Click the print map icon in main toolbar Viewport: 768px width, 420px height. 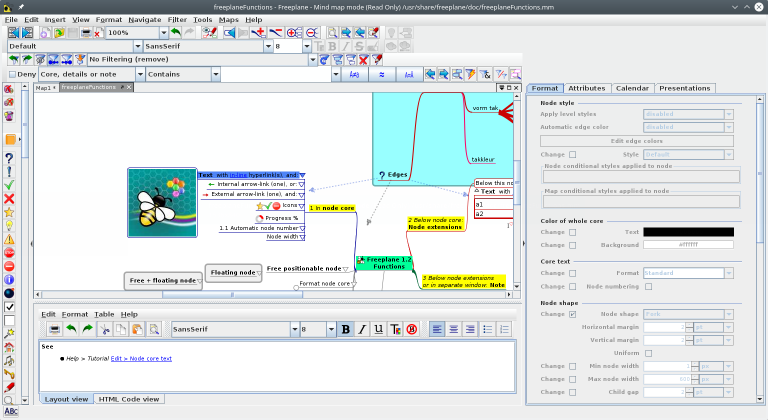tap(86, 33)
